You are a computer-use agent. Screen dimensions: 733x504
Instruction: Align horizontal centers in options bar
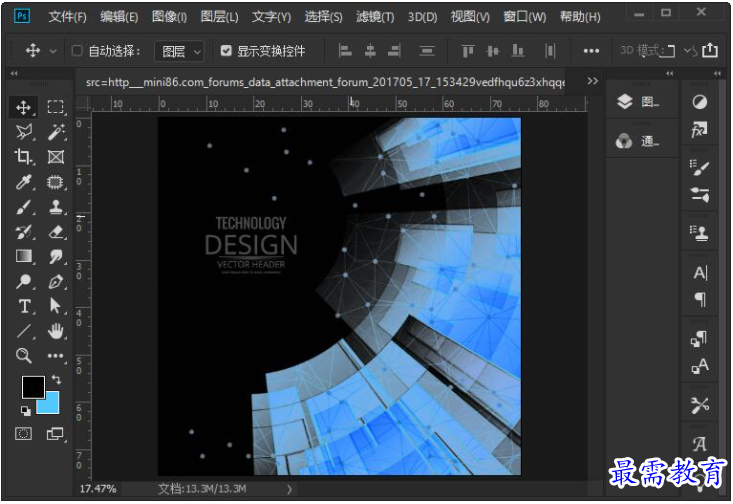pyautogui.click(x=370, y=50)
